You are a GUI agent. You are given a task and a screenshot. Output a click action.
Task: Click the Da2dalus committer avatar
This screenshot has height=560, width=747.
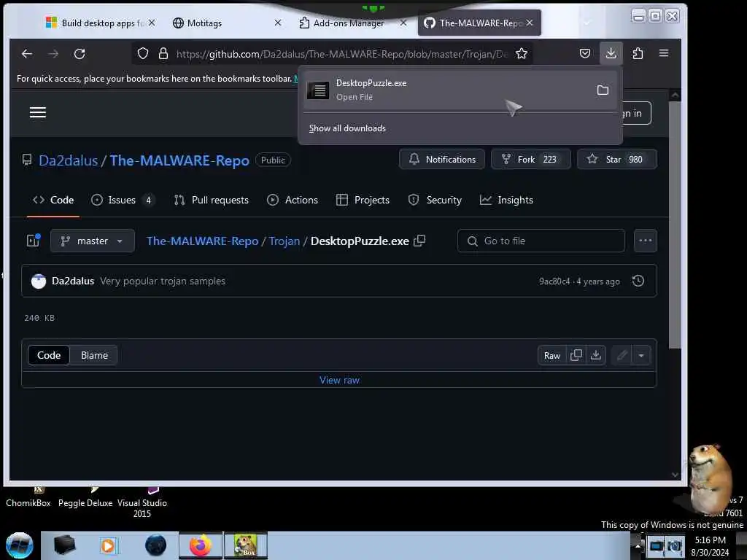pos(39,281)
